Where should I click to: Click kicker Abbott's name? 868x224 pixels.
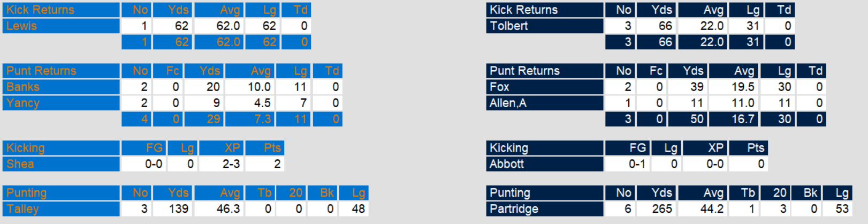click(507, 164)
